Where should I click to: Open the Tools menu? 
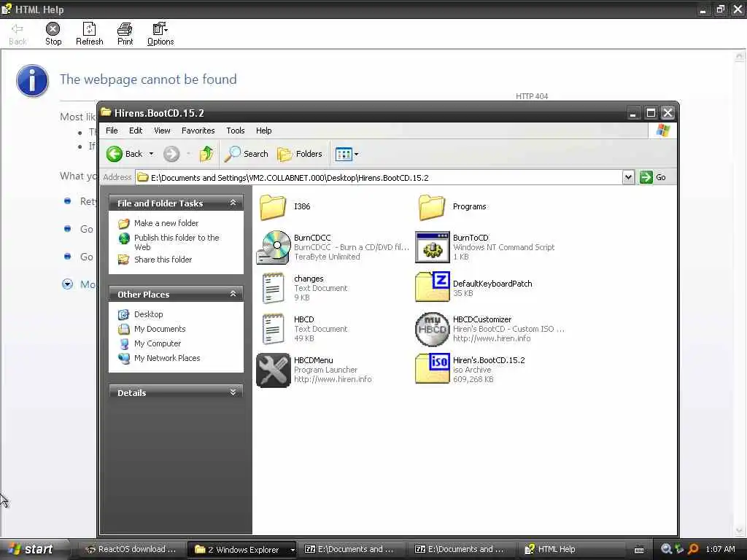tap(236, 131)
